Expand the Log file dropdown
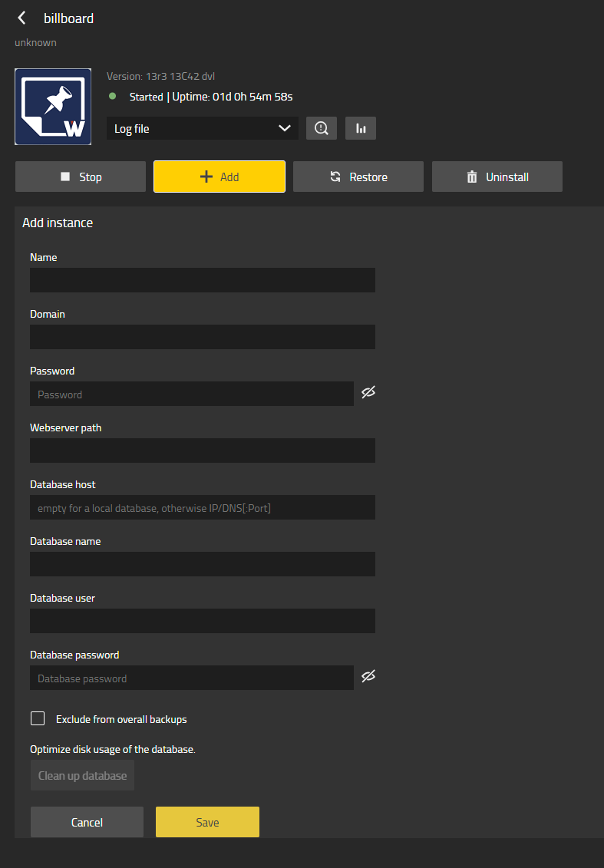604x868 pixels. coord(203,128)
